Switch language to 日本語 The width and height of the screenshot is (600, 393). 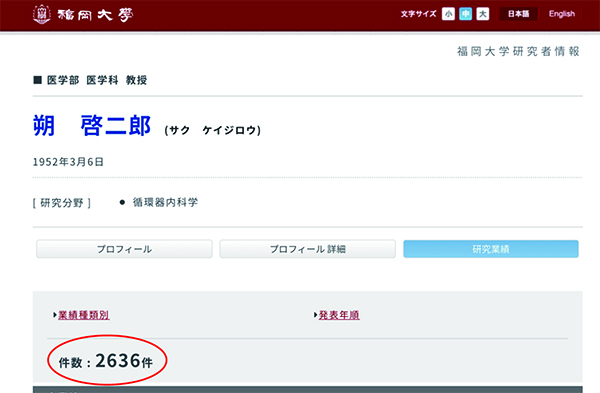(x=518, y=14)
